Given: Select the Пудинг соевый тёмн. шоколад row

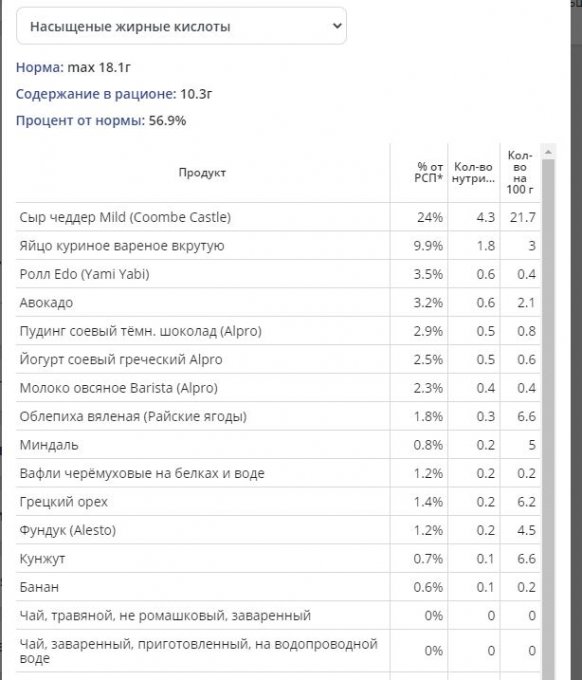Looking at the screenshot, I should 278,331.
